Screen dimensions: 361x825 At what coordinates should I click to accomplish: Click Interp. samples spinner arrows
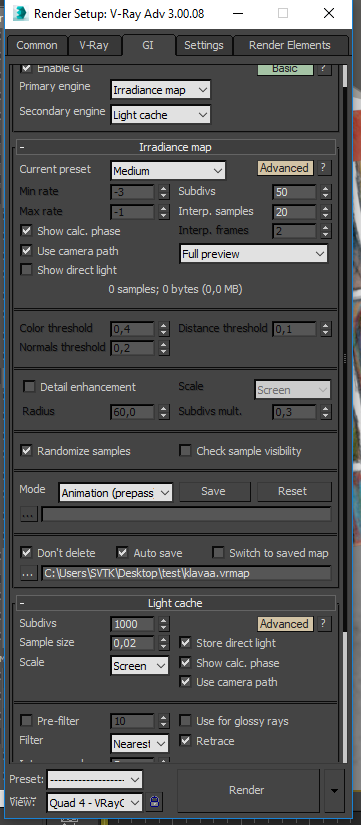[326, 212]
